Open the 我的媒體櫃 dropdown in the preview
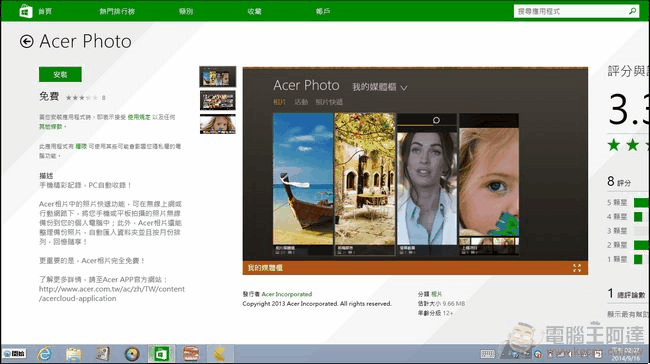650x364 pixels. [380, 87]
